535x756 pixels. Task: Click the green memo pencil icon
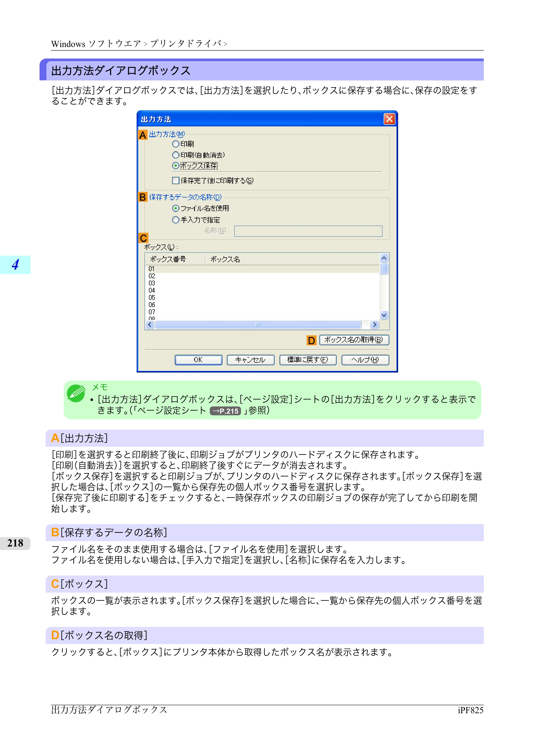[76, 394]
